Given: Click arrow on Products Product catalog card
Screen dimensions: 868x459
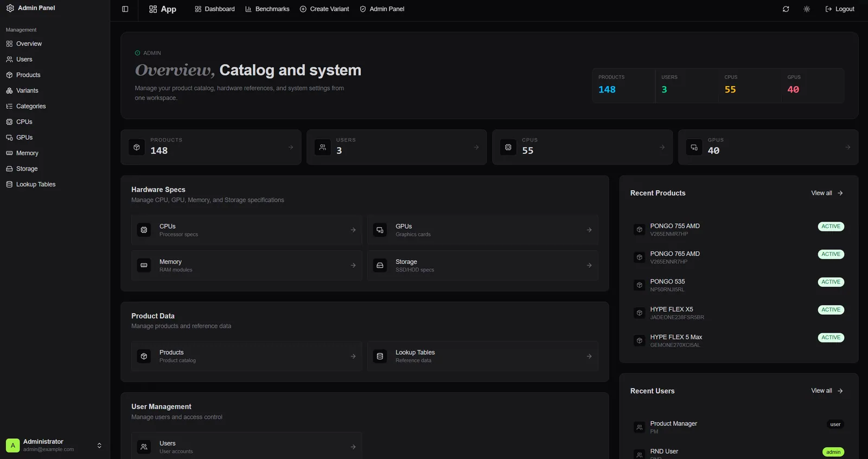Looking at the screenshot, I should (x=353, y=357).
